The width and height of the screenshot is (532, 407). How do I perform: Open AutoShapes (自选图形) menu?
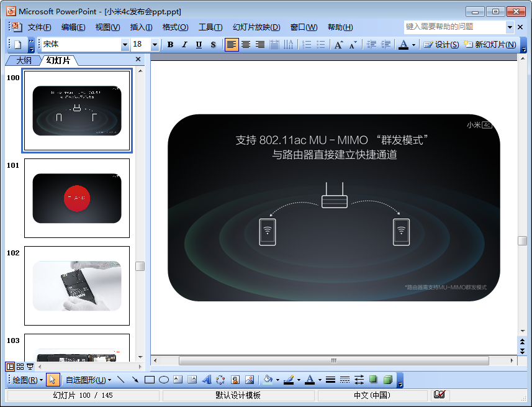coord(88,380)
